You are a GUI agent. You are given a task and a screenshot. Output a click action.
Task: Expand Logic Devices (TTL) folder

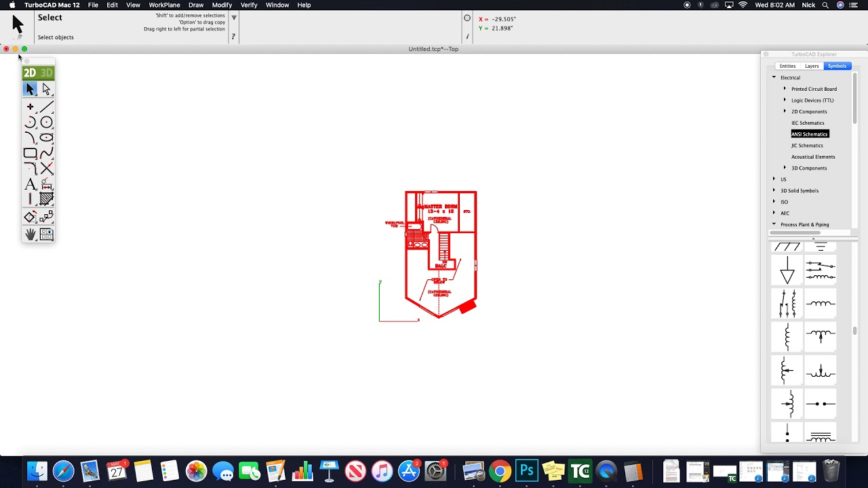click(785, 100)
